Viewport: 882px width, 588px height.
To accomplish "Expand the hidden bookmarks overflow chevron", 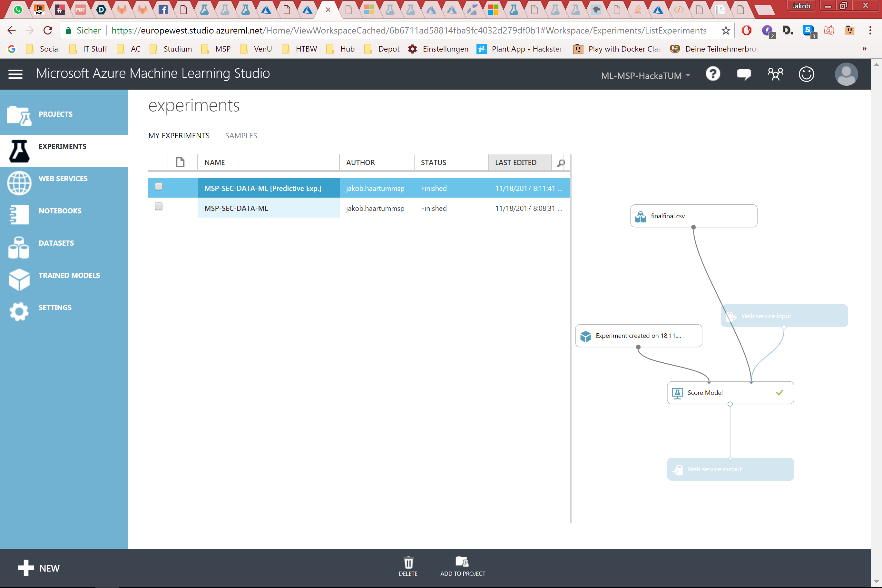I will click(864, 49).
